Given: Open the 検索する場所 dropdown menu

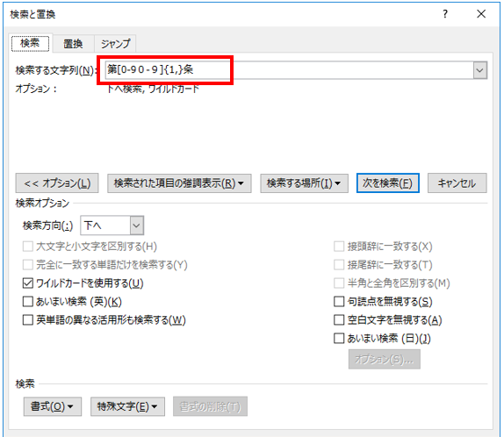Looking at the screenshot, I should [304, 183].
